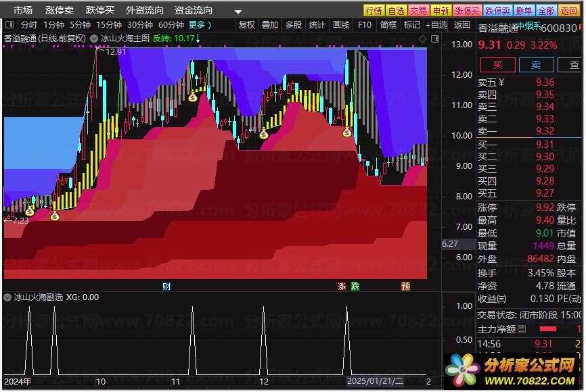Click the 卖五 ¥ symbol
This screenshot has width=586, height=392.
pyautogui.click(x=501, y=82)
